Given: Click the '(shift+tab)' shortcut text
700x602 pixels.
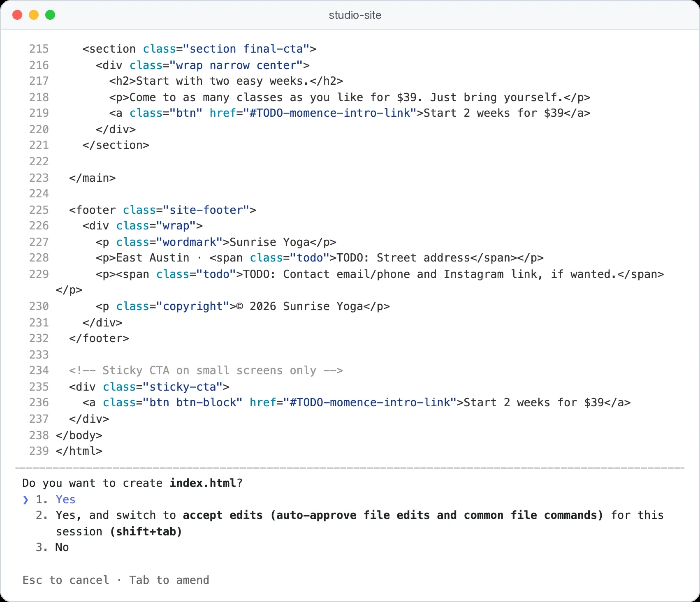Looking at the screenshot, I should 146,532.
